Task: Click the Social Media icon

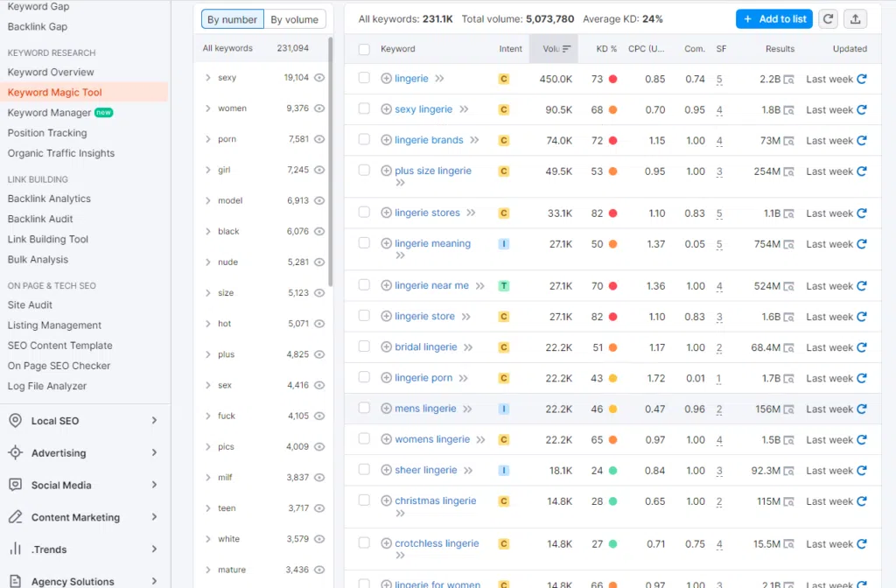Action: 16,485
